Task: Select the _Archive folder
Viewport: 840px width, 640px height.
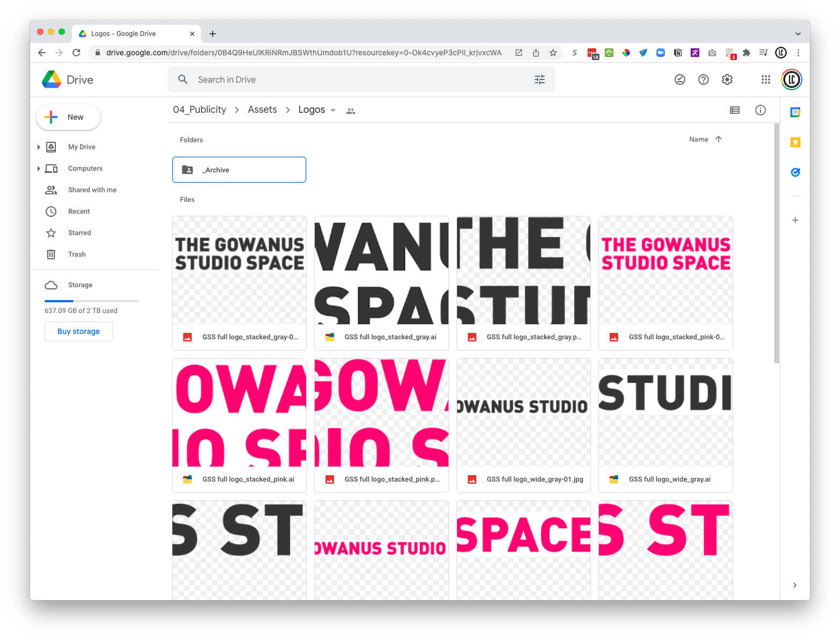Action: tap(239, 170)
